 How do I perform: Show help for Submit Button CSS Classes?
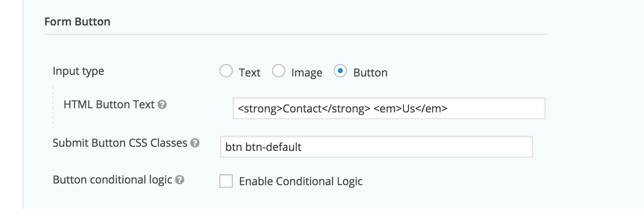click(x=195, y=143)
